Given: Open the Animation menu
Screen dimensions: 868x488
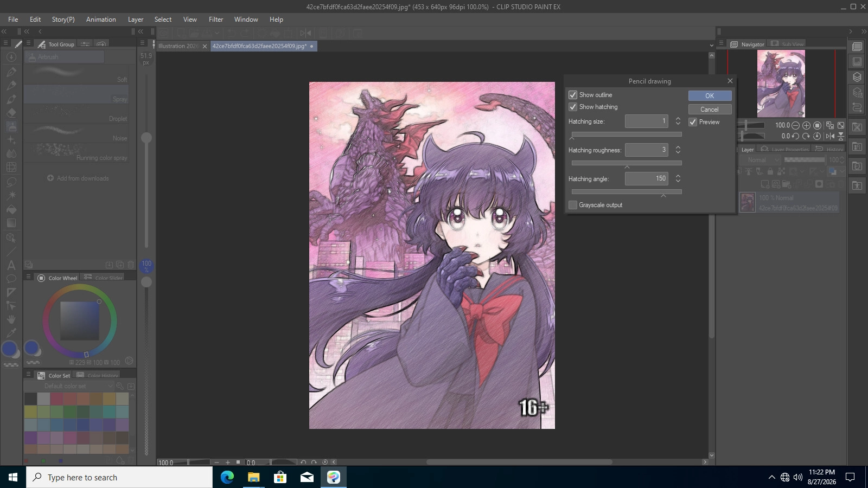Looking at the screenshot, I should tap(101, 20).
